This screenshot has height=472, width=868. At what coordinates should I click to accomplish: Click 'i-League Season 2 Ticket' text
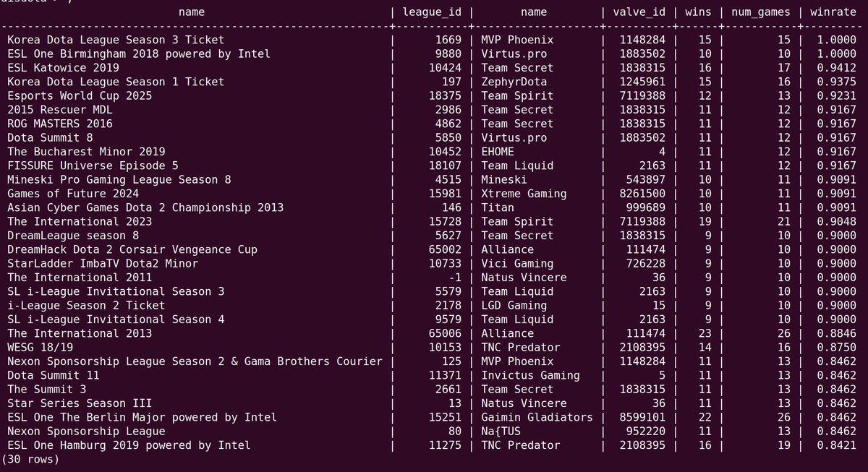click(x=86, y=305)
